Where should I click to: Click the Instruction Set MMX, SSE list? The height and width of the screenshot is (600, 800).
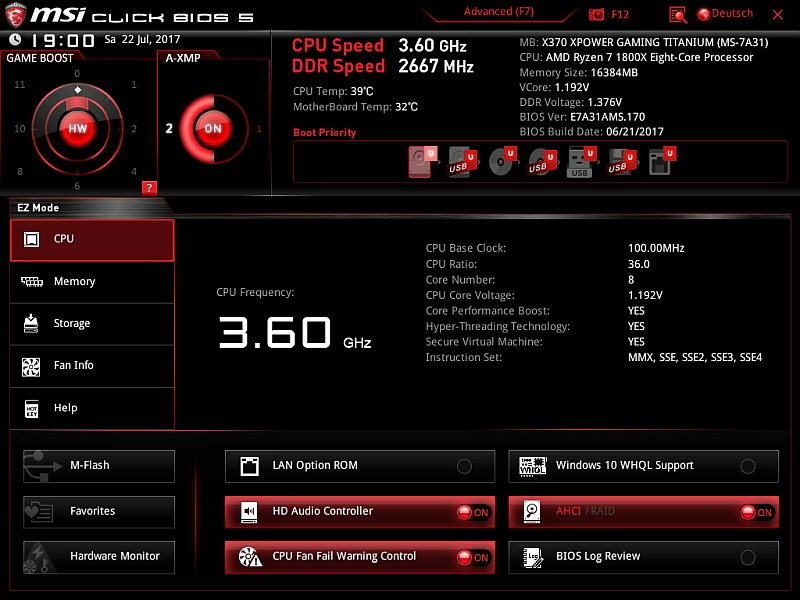tap(695, 358)
